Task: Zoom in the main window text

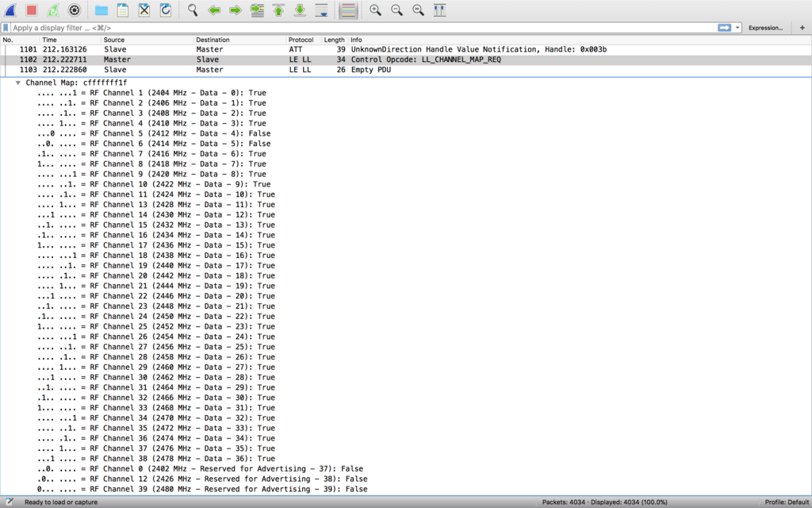Action: (375, 10)
